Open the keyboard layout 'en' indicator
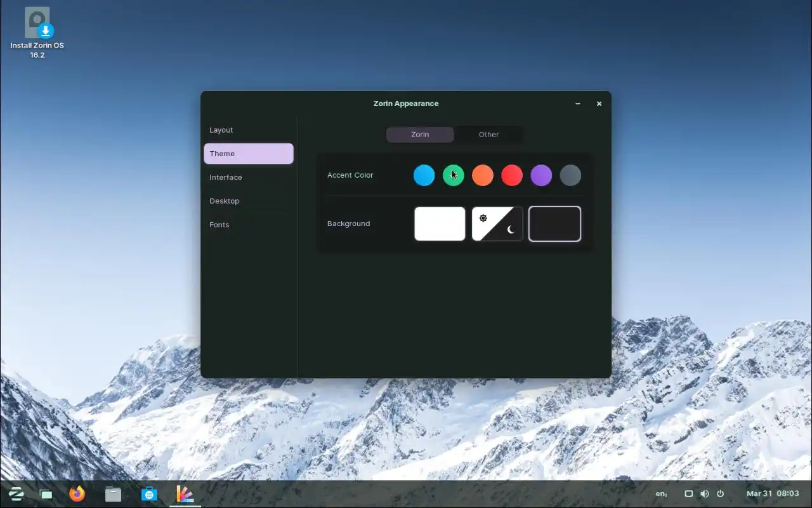The image size is (812, 508). click(661, 493)
